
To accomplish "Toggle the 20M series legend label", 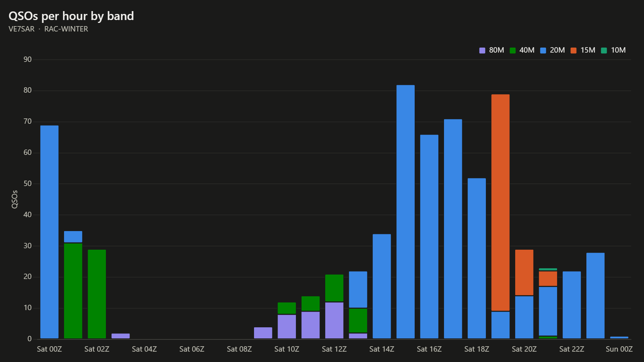I will 557,50.
